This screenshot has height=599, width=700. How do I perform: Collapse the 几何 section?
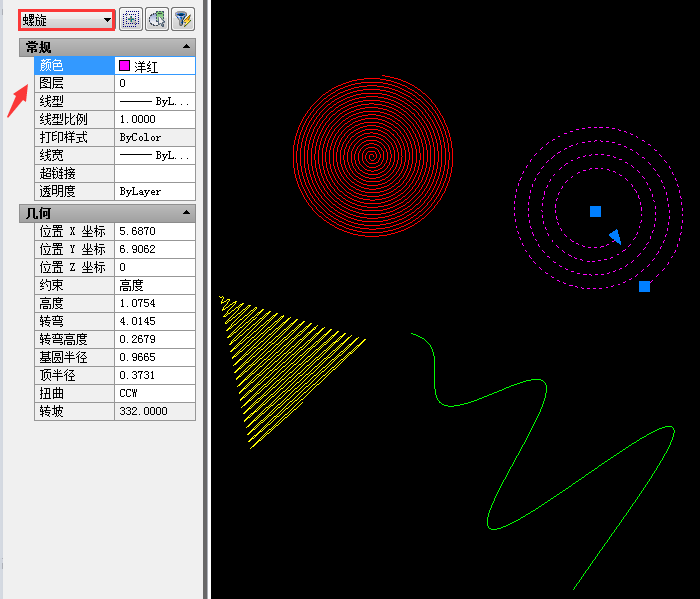coord(187,213)
